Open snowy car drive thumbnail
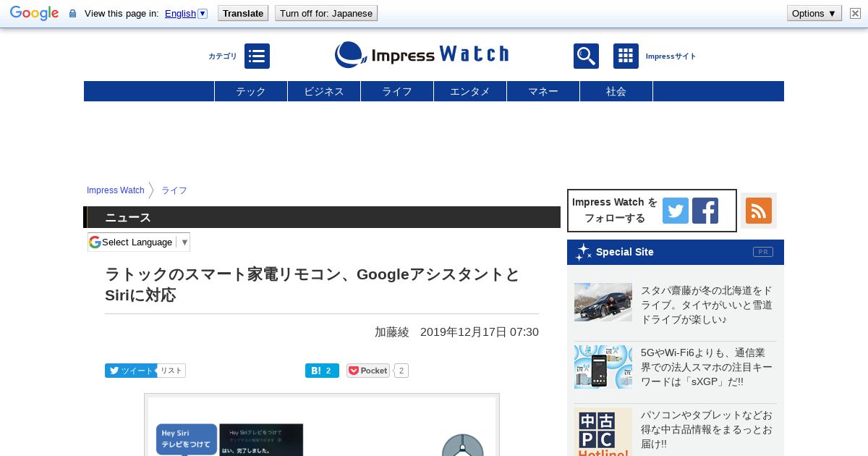Viewport: 868px width, 456px height. tap(603, 302)
